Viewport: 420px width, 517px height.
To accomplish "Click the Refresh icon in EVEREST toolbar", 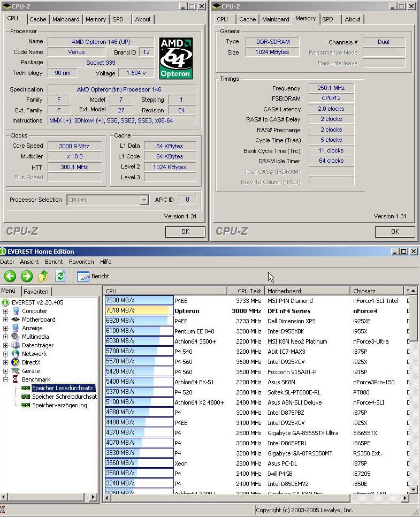I will (60, 276).
